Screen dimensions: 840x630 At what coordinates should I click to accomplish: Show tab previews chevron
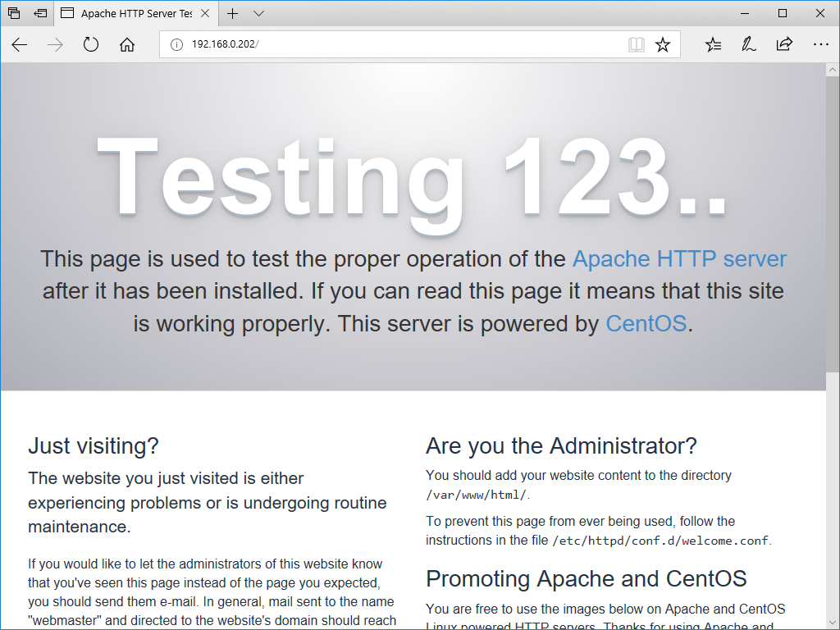(258, 13)
